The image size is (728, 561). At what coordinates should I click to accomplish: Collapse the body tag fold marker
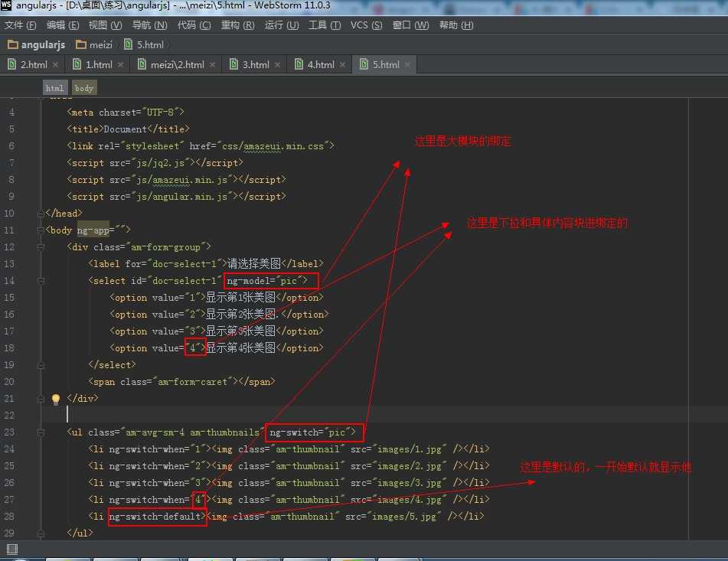[41, 230]
